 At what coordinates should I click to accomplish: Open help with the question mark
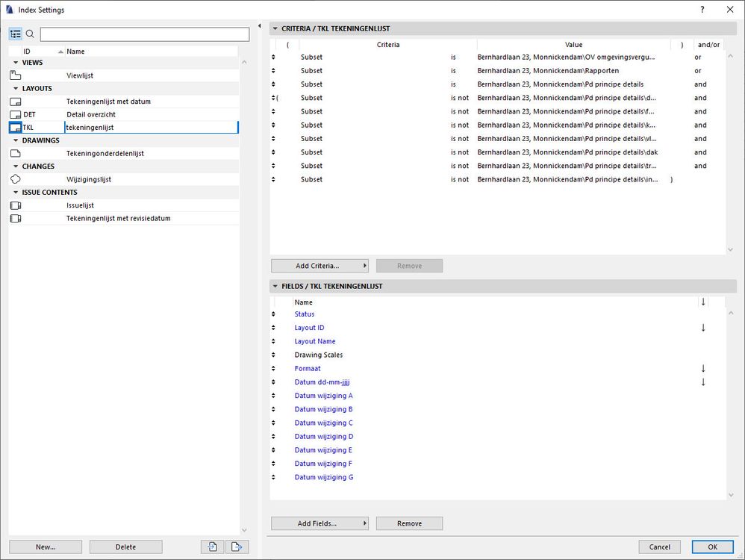pos(702,10)
